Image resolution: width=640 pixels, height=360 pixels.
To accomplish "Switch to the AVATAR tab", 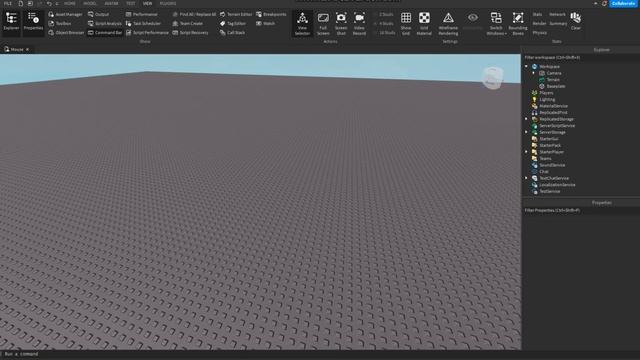I will pos(111,3).
